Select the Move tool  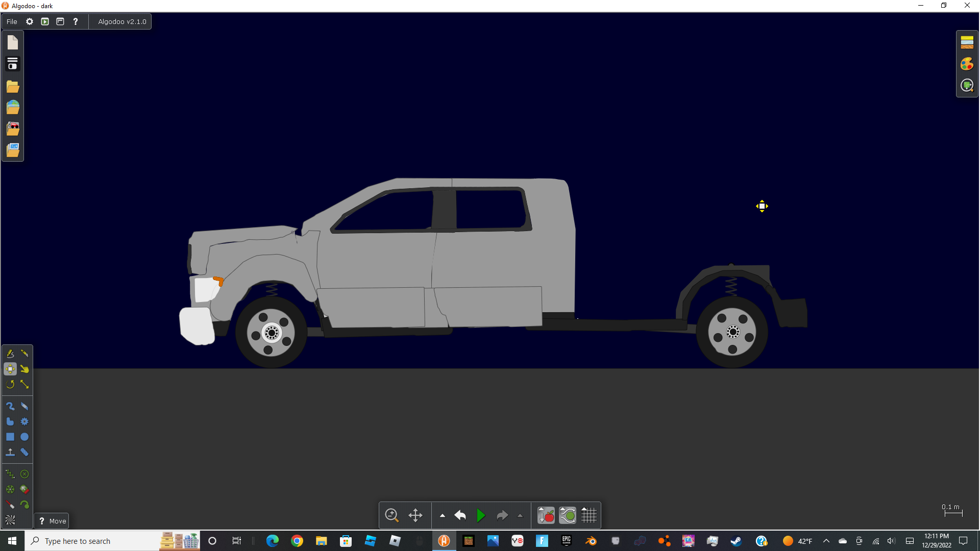(x=10, y=369)
